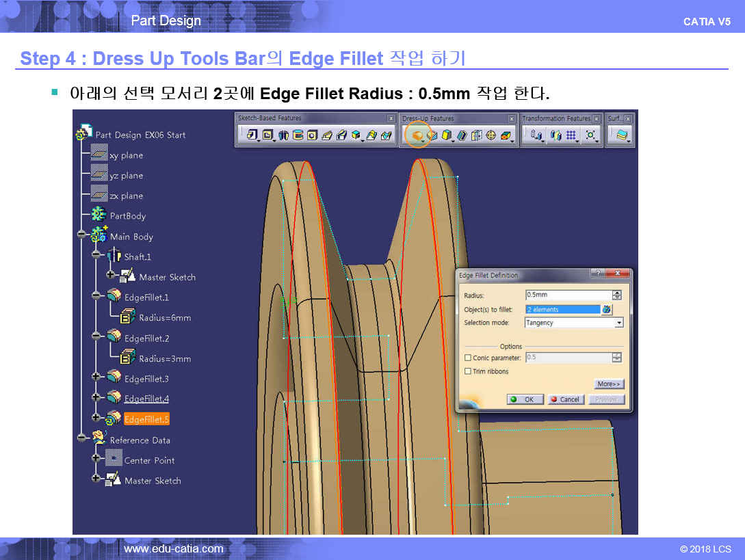The width and height of the screenshot is (745, 560).
Task: Open the Pad tool sub-menu arrow
Action: 259,141
